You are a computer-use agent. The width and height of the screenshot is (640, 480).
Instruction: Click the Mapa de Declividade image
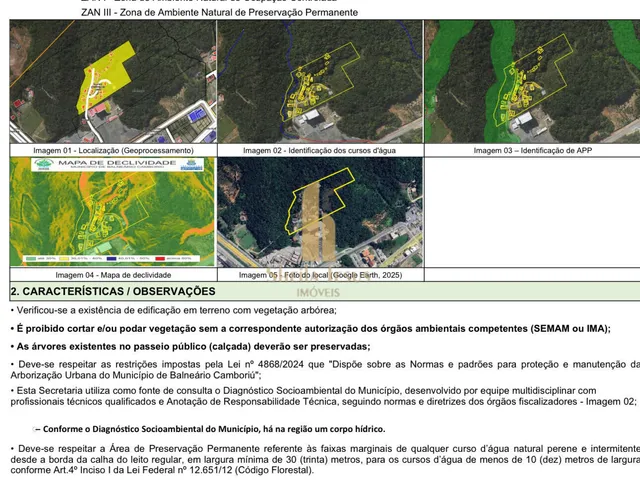pyautogui.click(x=112, y=212)
